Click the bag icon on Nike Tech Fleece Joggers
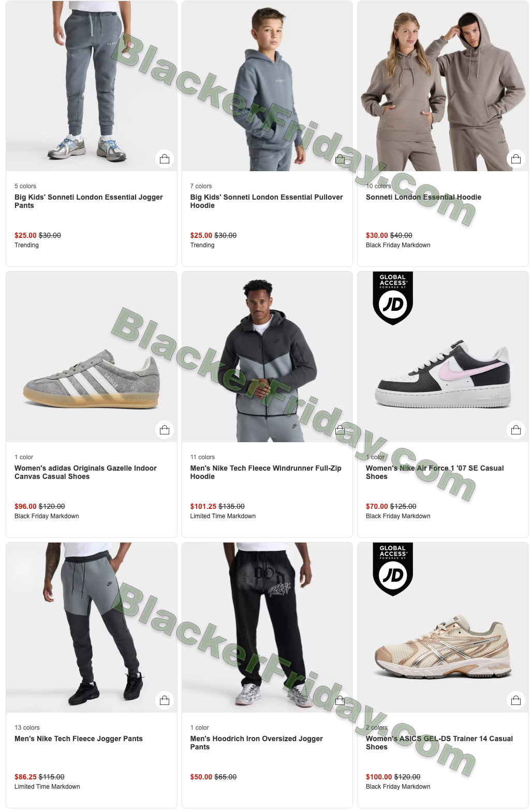The height and width of the screenshot is (812, 531). (x=165, y=700)
